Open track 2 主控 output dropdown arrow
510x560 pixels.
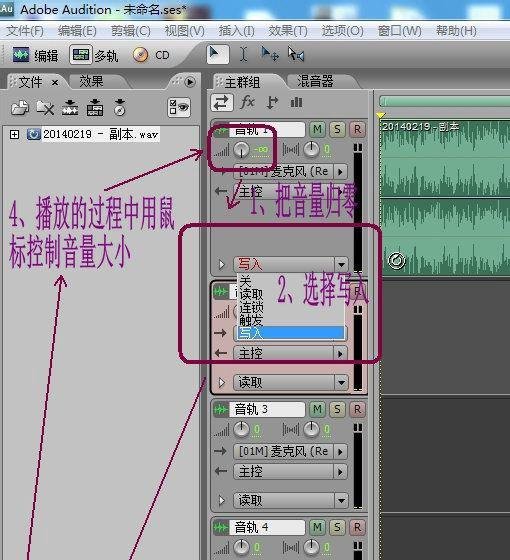tap(341, 354)
